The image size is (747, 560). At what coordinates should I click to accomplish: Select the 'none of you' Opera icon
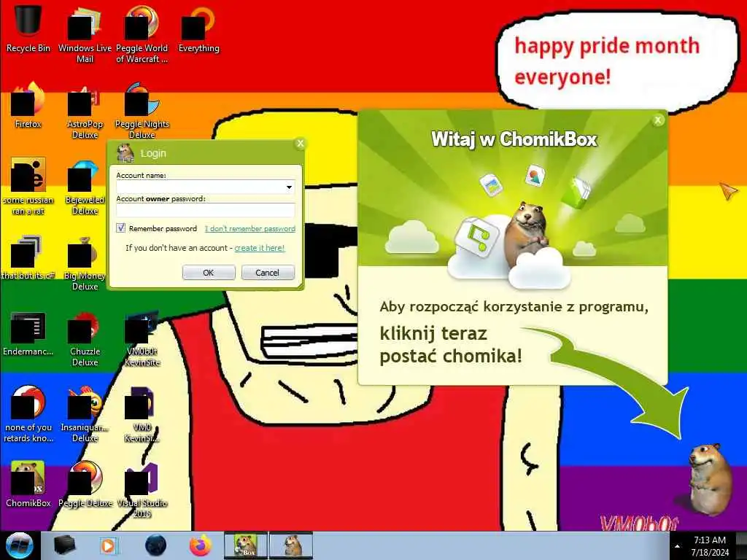[x=28, y=413]
